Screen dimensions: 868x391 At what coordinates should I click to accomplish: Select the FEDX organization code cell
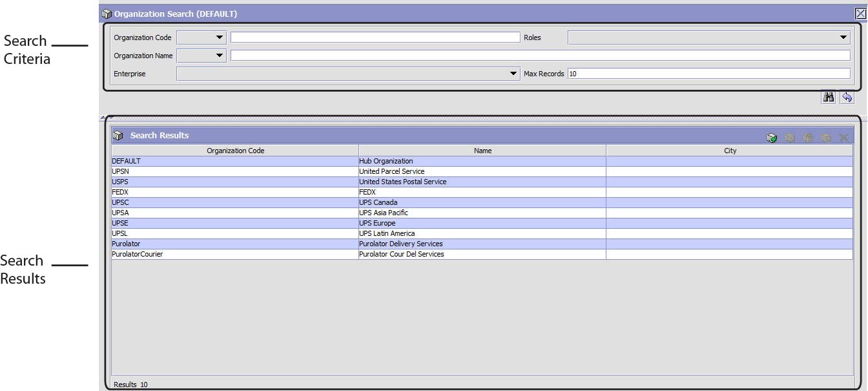[x=235, y=192]
